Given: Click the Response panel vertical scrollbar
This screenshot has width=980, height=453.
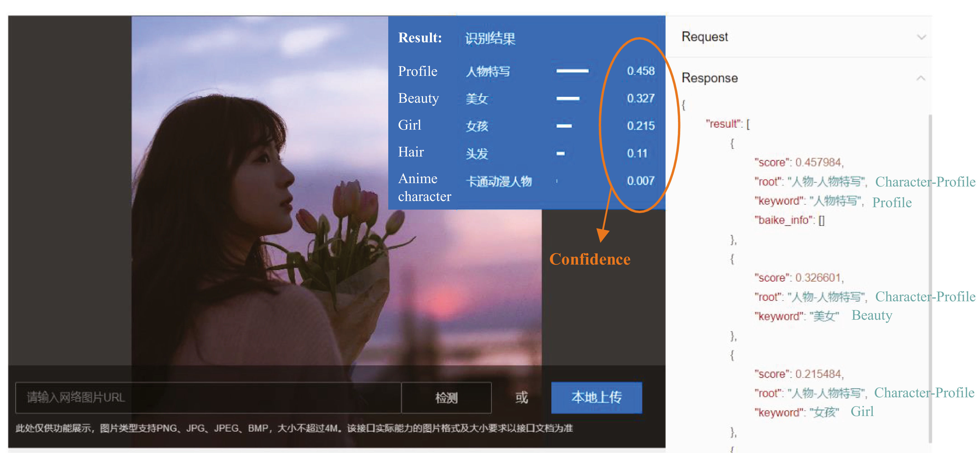Looking at the screenshot, I should tap(930, 278).
